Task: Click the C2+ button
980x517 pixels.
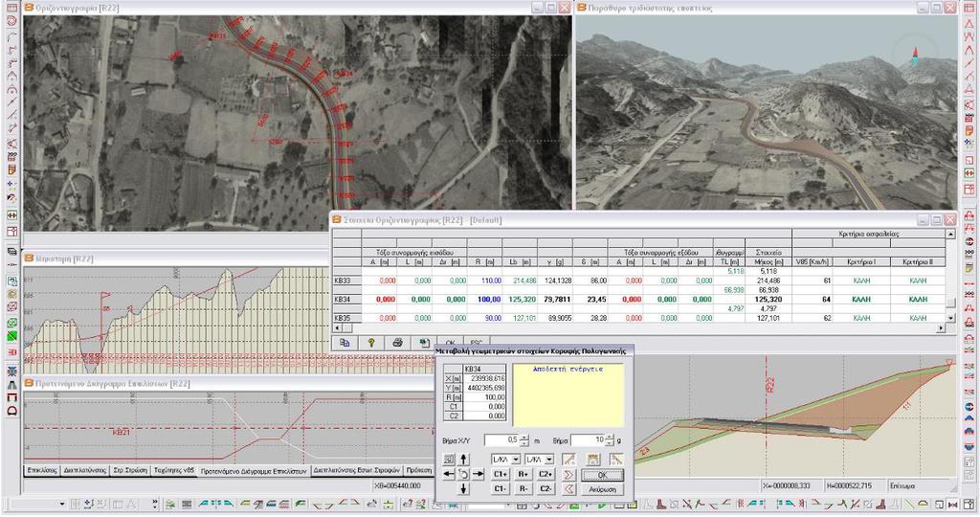Action: tap(546, 474)
